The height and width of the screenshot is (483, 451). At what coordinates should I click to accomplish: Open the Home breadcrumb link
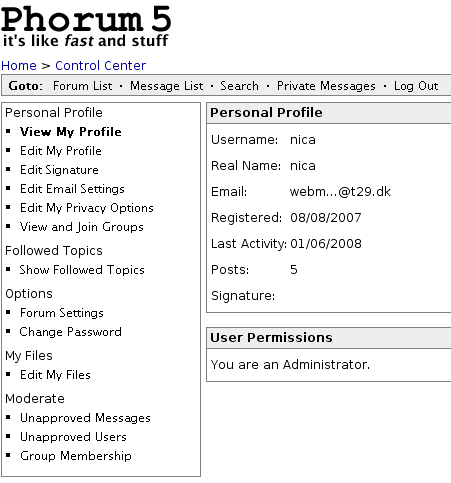click(x=19, y=66)
